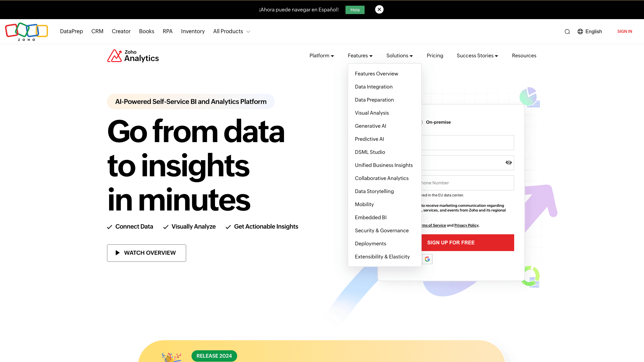
Task: Open the Platform menu
Action: point(322,56)
